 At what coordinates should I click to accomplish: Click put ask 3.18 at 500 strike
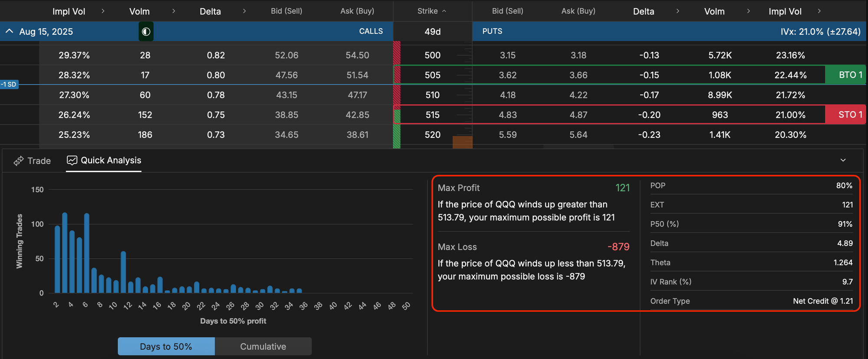tap(579, 55)
